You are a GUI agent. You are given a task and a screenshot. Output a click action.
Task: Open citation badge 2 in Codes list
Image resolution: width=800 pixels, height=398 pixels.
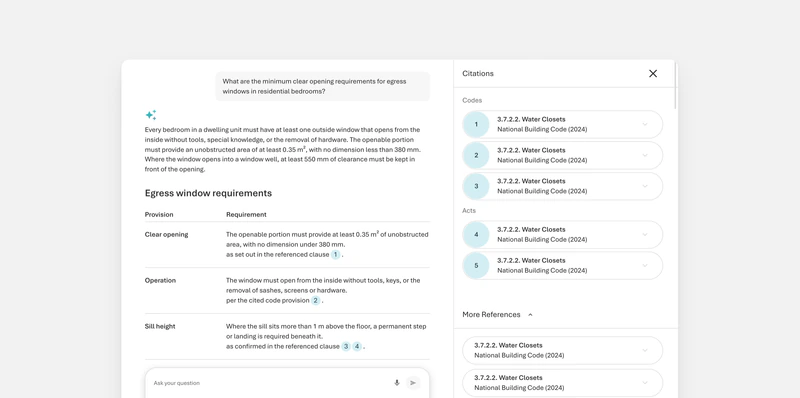coord(476,155)
